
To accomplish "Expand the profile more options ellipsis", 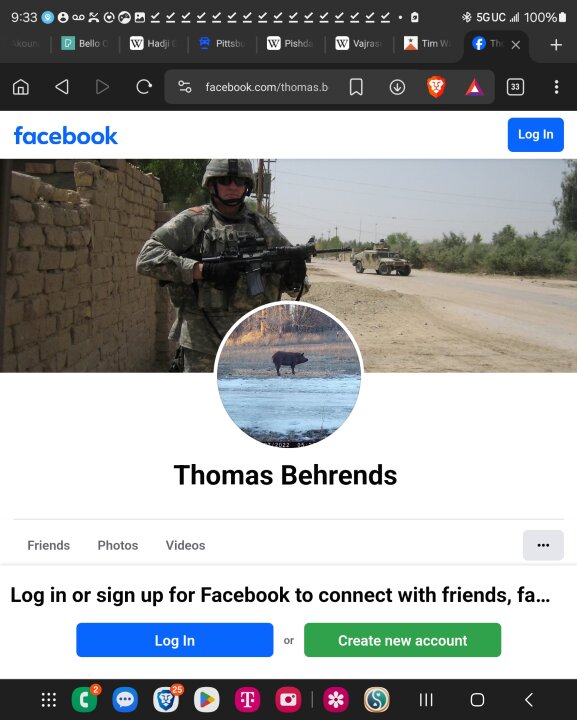I will tap(543, 545).
